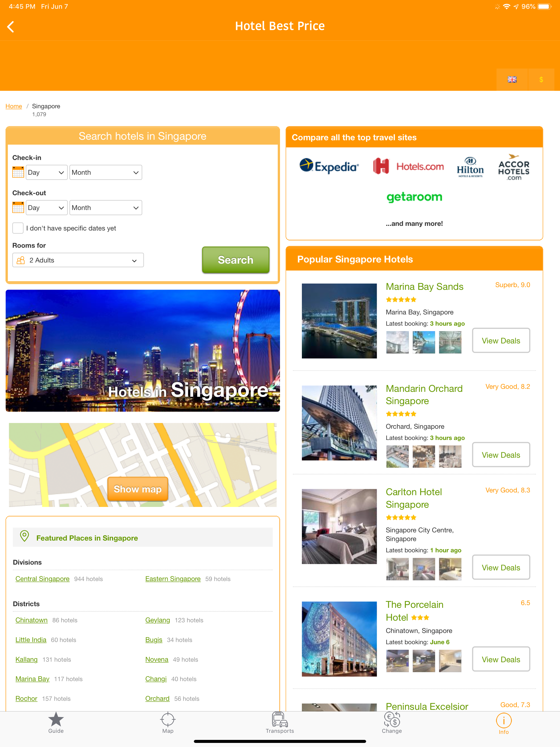This screenshot has width=560, height=747.
Task: Open Check-out calendar icon
Action: coord(18,208)
